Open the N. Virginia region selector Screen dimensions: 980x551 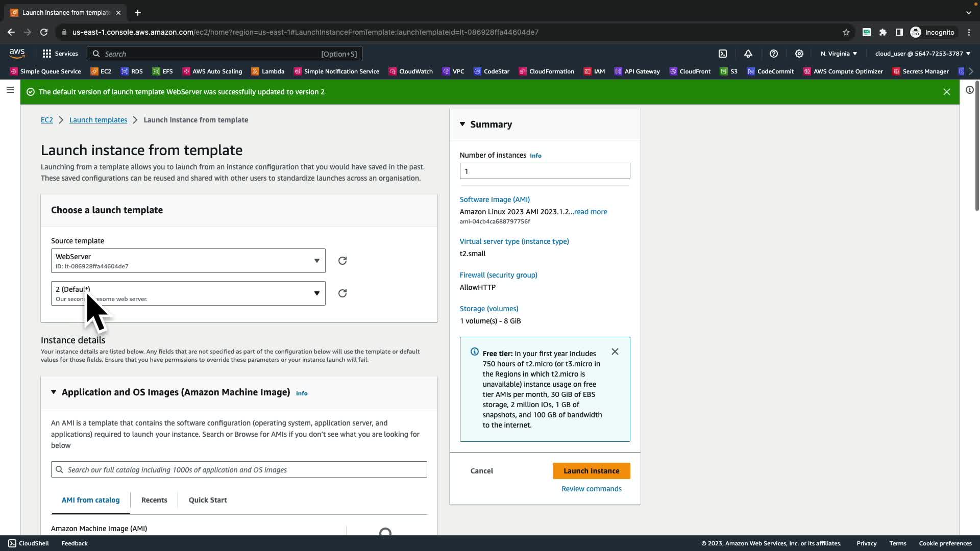839,54
